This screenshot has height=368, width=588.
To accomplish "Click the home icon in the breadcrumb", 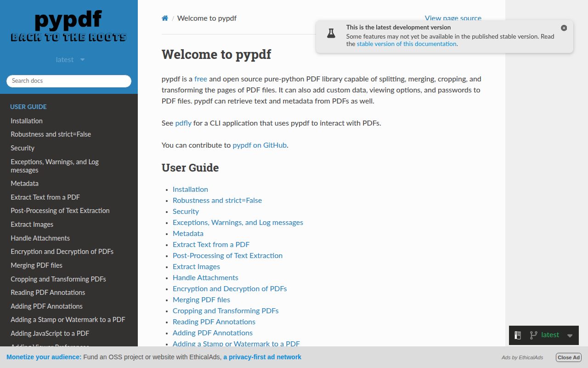I will click(x=165, y=18).
